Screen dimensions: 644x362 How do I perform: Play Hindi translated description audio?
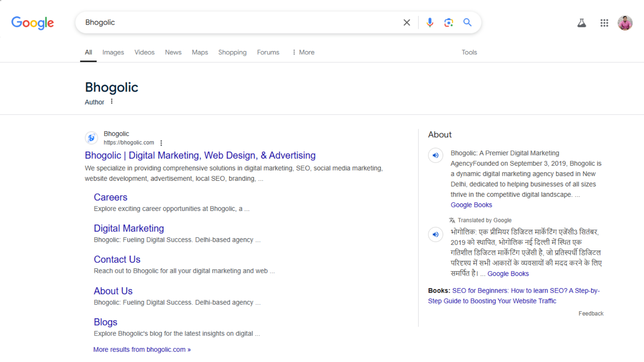[435, 234]
